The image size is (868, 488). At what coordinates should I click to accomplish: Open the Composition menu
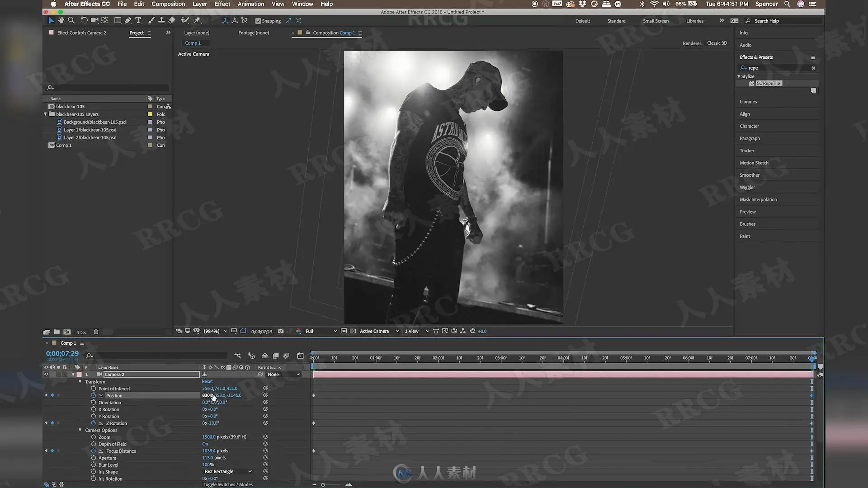168,4
